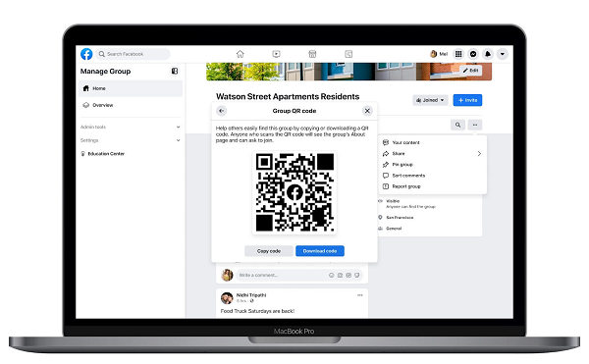The width and height of the screenshot is (589, 364).
Task: Open Nidhi Tripathi's profile name
Action: 251,295
